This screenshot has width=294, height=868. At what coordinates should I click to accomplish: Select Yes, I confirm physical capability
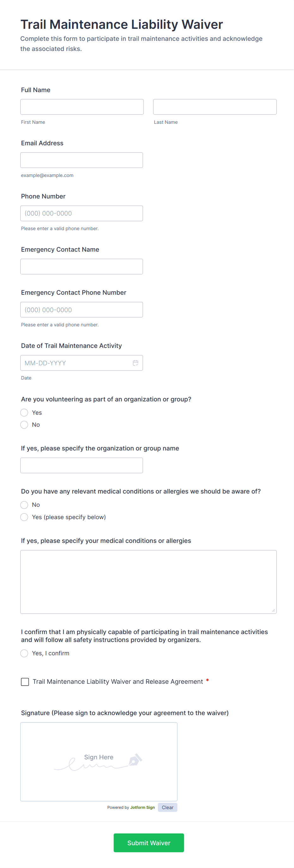click(x=24, y=653)
